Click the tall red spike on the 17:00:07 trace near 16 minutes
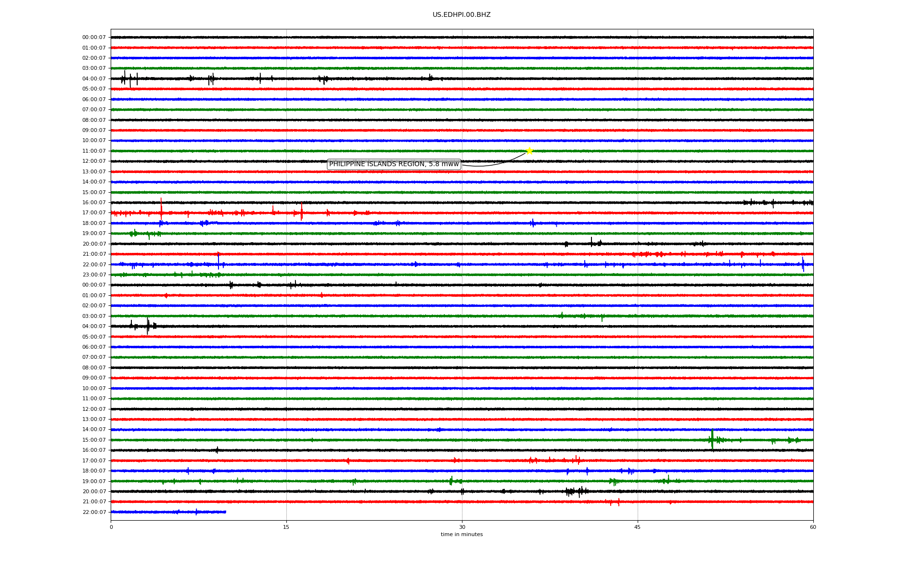924x578 pixels. (x=302, y=211)
